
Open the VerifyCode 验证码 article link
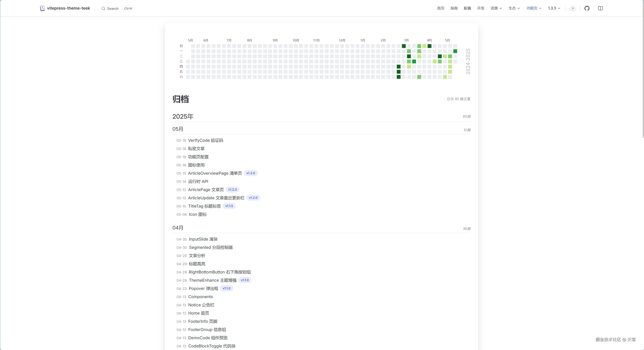(205, 140)
